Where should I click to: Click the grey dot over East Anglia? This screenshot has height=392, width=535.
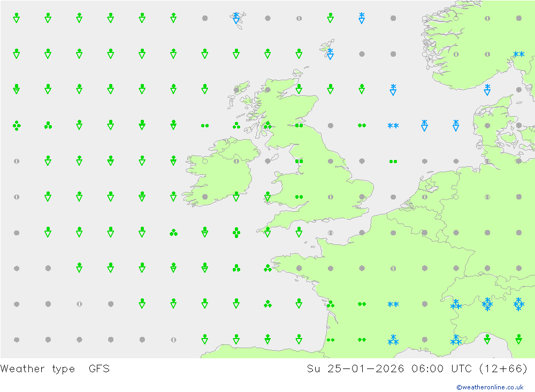(x=362, y=197)
